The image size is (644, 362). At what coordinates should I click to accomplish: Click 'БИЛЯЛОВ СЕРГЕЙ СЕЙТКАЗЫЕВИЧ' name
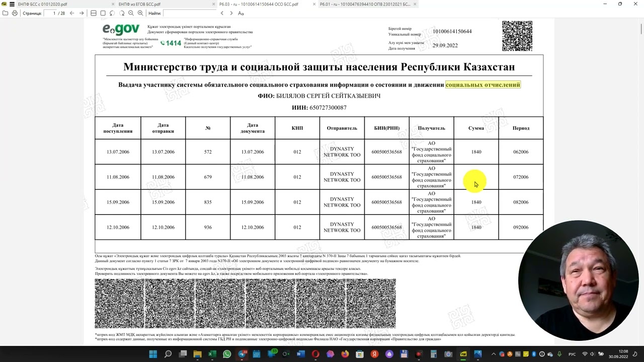tap(328, 96)
